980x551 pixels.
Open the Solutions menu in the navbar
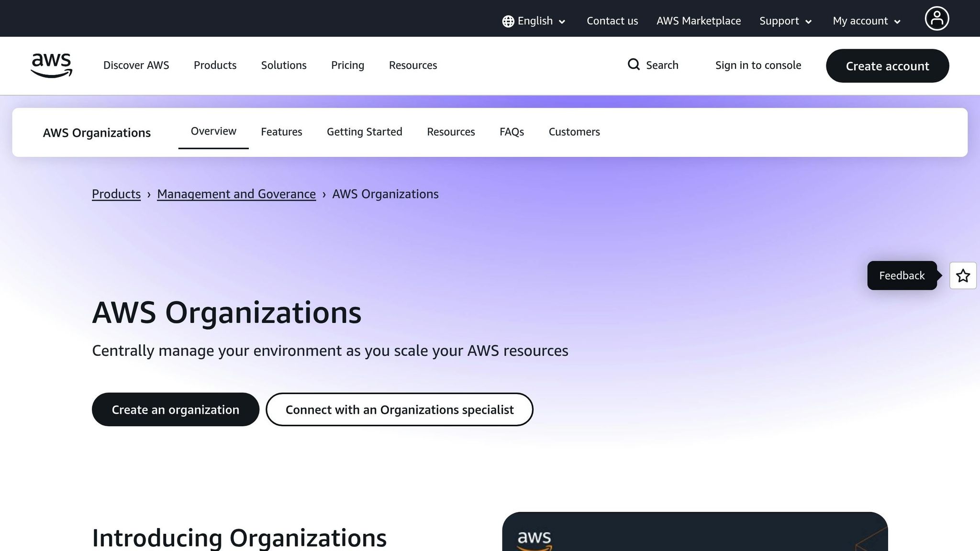tap(284, 65)
